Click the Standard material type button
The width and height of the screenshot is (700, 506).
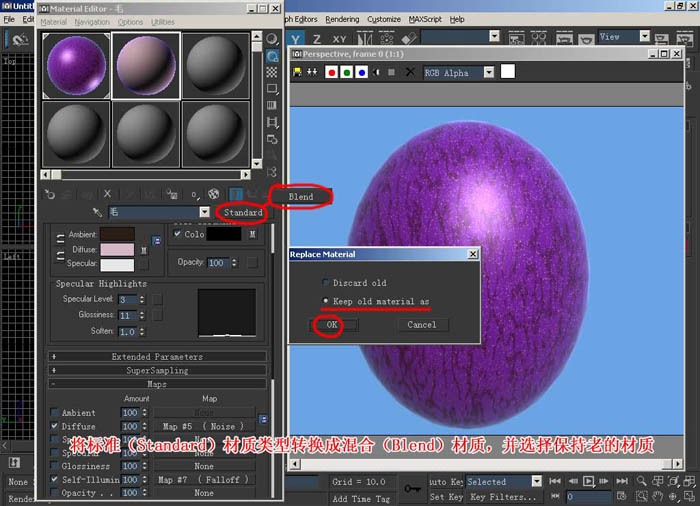point(243,212)
